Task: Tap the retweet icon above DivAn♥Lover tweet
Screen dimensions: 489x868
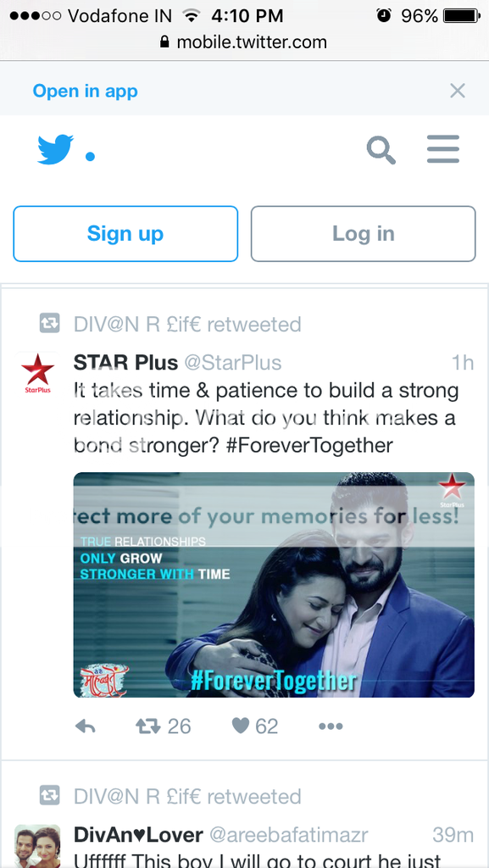Action: [49, 797]
